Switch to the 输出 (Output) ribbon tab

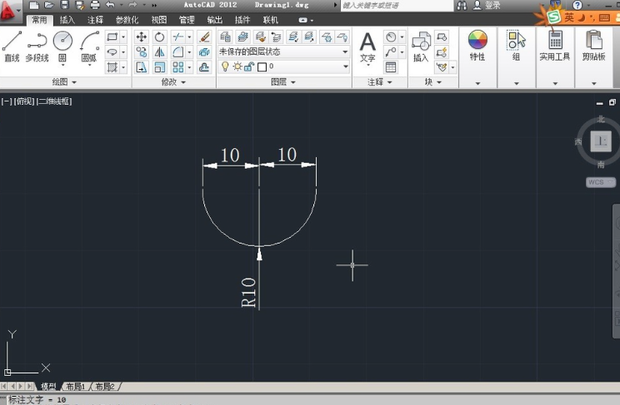[215, 20]
